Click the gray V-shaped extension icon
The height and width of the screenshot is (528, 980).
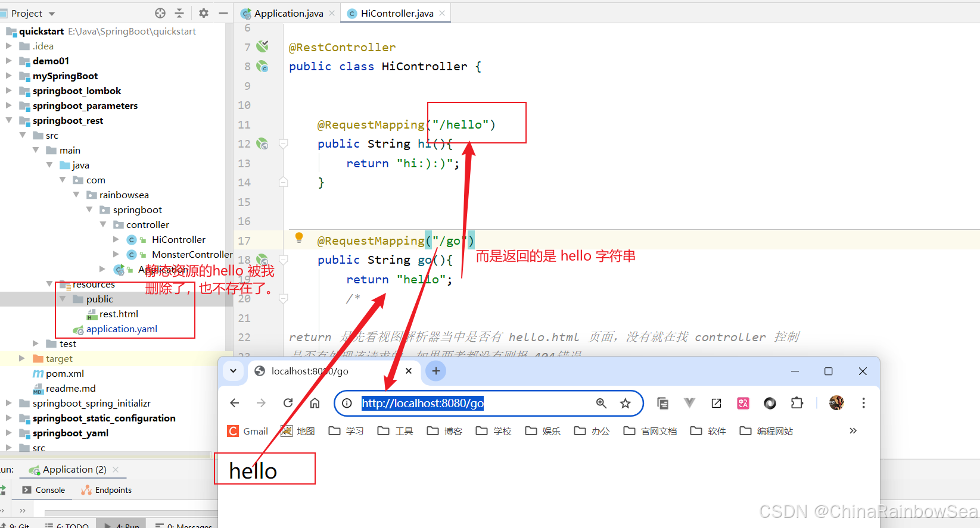tap(689, 403)
